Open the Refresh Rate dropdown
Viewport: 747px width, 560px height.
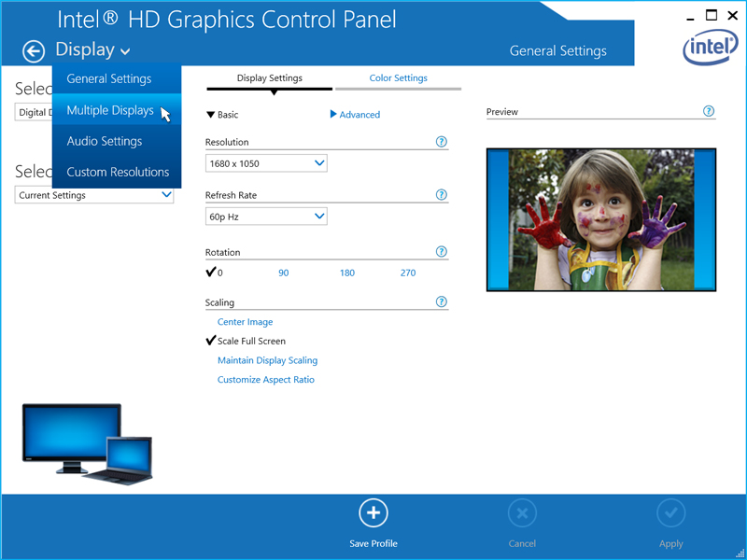(266, 217)
